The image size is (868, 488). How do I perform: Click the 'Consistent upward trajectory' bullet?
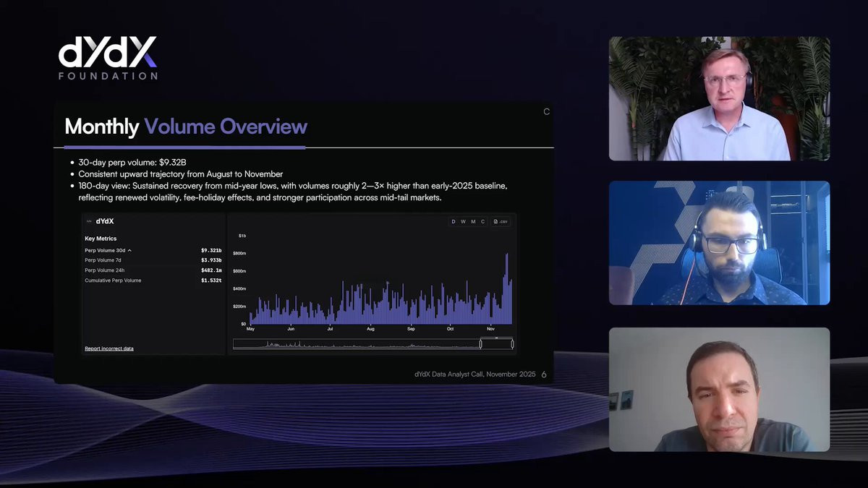click(x=180, y=174)
